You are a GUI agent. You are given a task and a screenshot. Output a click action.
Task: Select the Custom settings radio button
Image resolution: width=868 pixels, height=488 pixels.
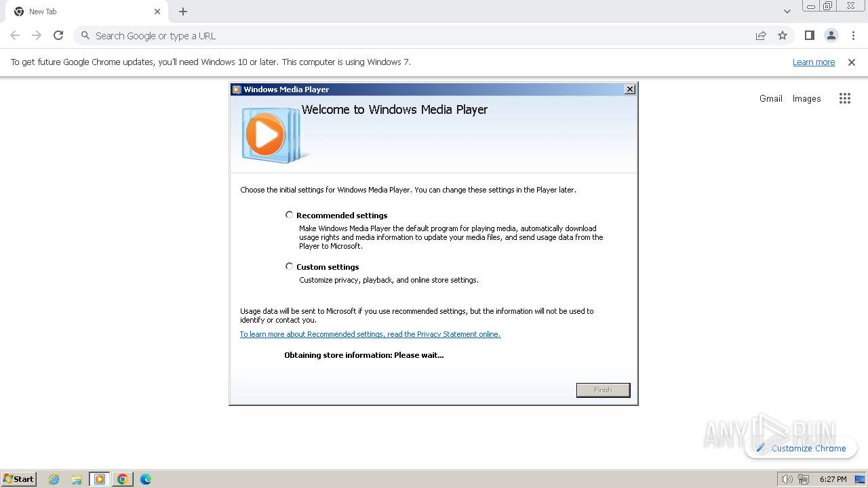pyautogui.click(x=290, y=266)
